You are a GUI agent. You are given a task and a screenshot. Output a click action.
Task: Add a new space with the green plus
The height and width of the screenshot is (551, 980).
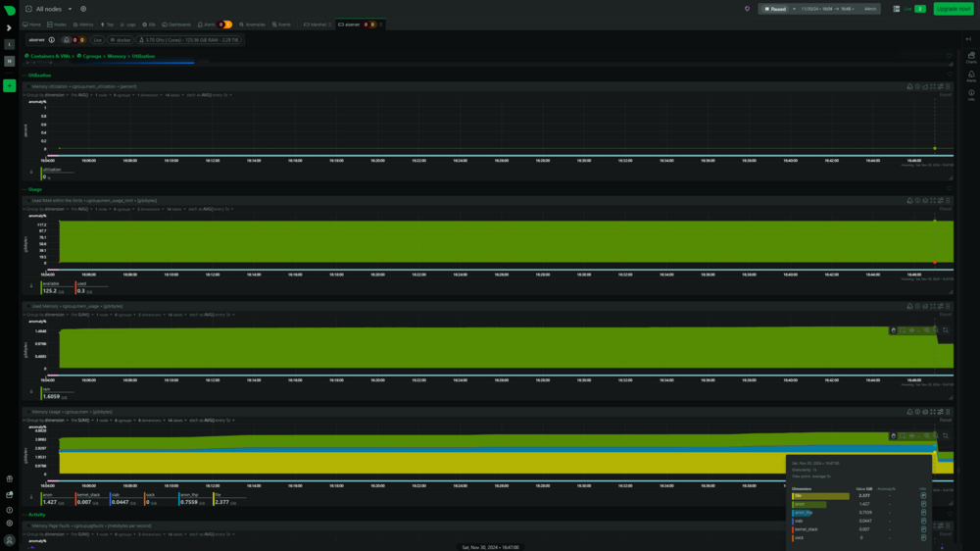[10, 85]
